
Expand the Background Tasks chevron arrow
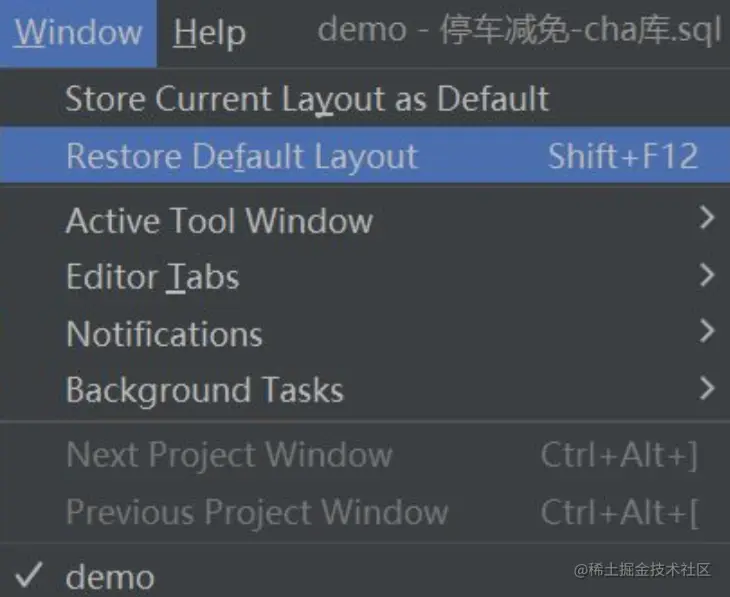[x=707, y=388]
